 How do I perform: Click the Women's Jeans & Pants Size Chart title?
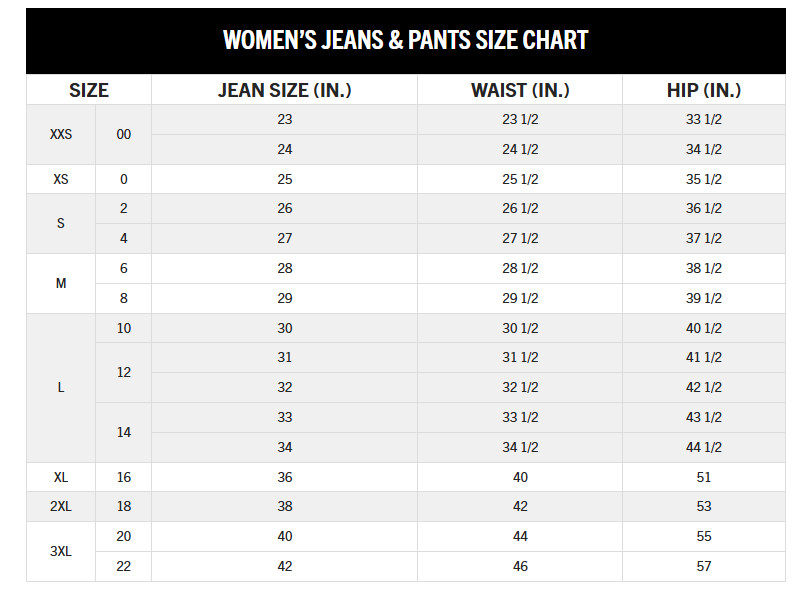406,40
